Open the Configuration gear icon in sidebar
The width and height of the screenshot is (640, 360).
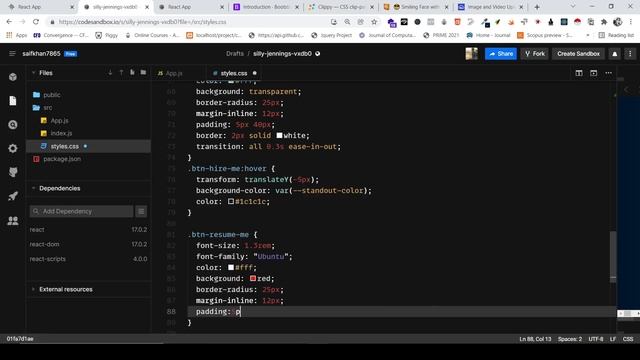(13, 148)
